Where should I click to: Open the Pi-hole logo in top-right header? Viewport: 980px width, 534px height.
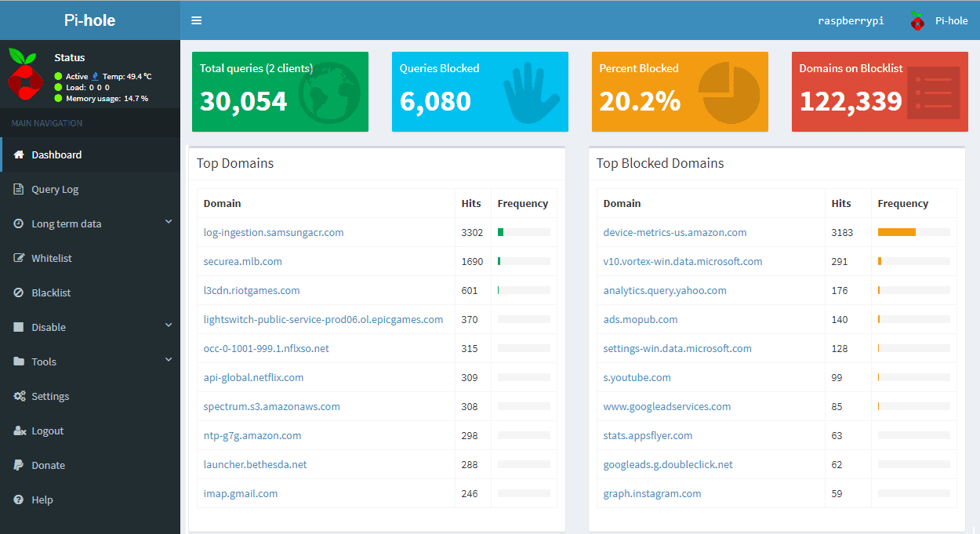coord(917,21)
